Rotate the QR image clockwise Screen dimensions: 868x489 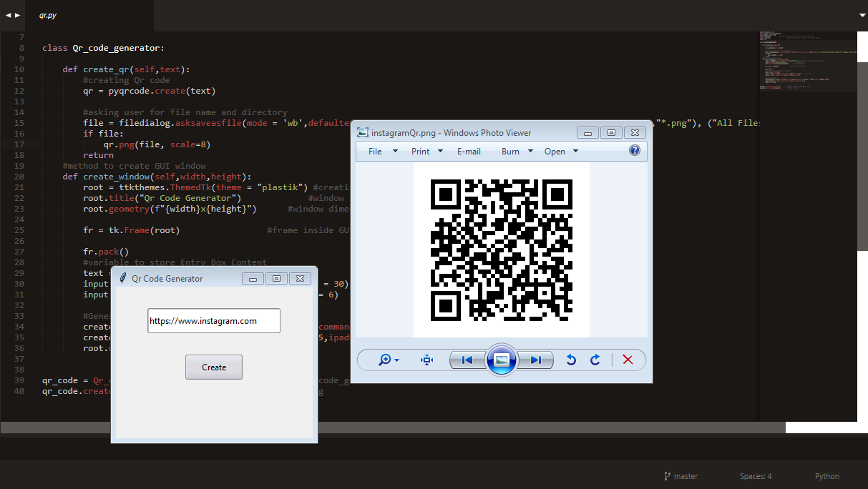tap(595, 360)
